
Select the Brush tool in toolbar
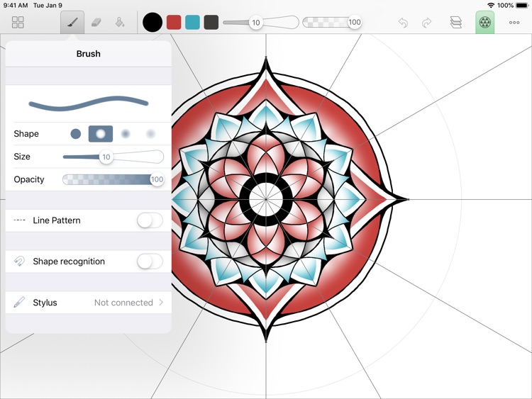(x=72, y=23)
